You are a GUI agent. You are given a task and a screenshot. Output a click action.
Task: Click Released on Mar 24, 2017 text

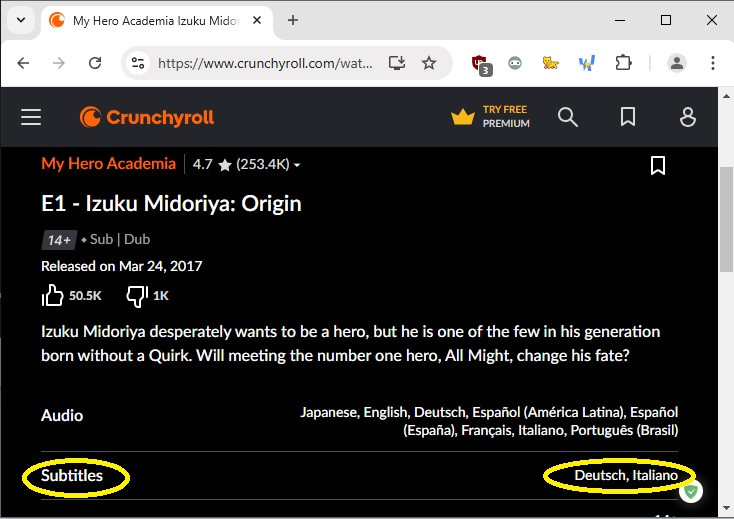tap(122, 266)
